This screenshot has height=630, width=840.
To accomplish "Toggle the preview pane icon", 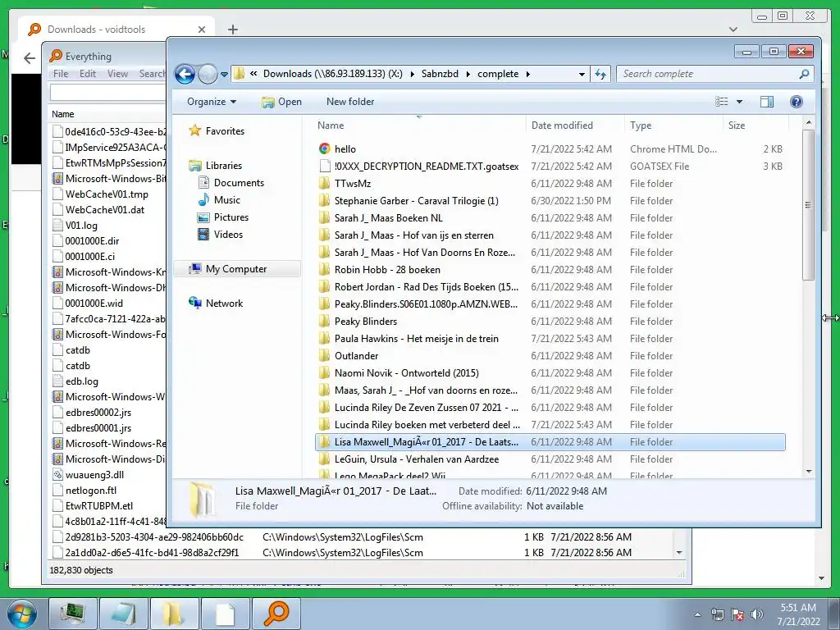I will click(767, 102).
